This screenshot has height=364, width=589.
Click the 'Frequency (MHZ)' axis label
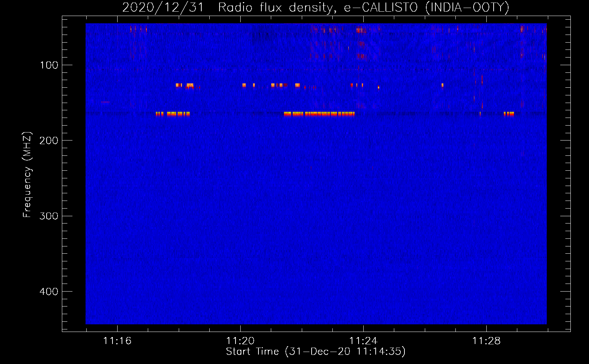coord(27,174)
